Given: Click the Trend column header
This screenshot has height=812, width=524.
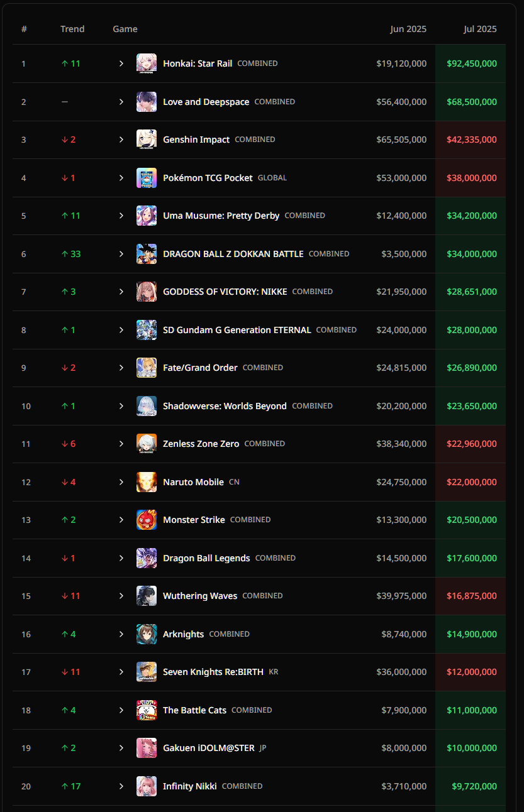Looking at the screenshot, I should [72, 29].
